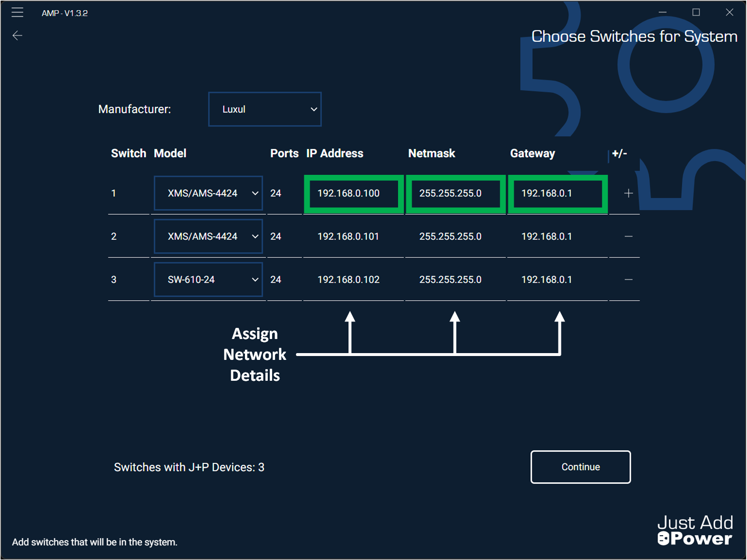Remove switch 2 with its minus icon
Viewport: 747px width, 560px height.
tap(628, 237)
